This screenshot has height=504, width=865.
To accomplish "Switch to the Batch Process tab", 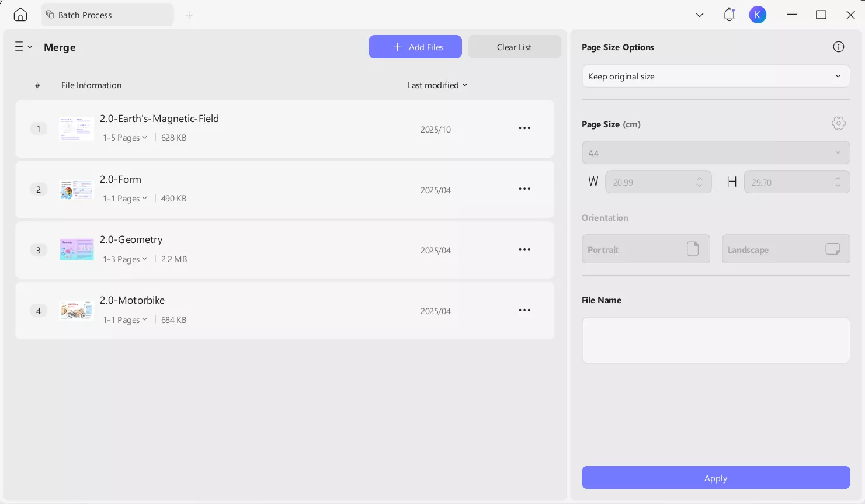I will [107, 15].
